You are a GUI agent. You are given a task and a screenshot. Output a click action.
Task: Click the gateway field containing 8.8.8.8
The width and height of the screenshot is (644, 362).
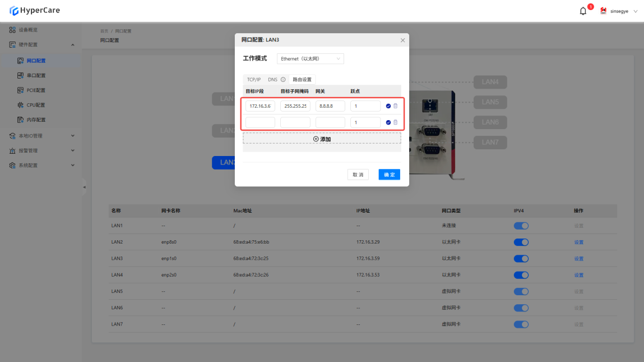(330, 106)
